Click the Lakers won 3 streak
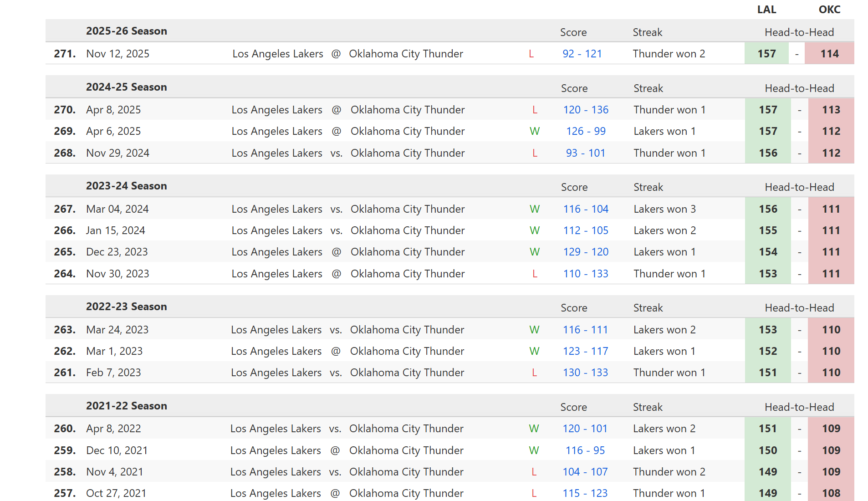 tap(665, 209)
